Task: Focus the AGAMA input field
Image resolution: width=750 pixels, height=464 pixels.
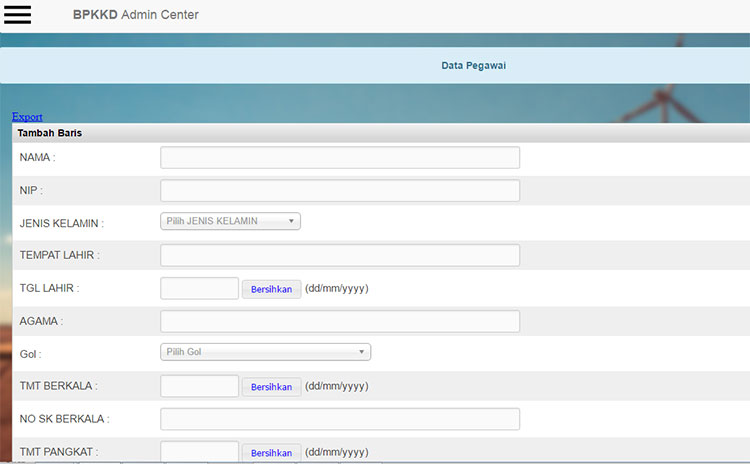Action: click(x=340, y=321)
